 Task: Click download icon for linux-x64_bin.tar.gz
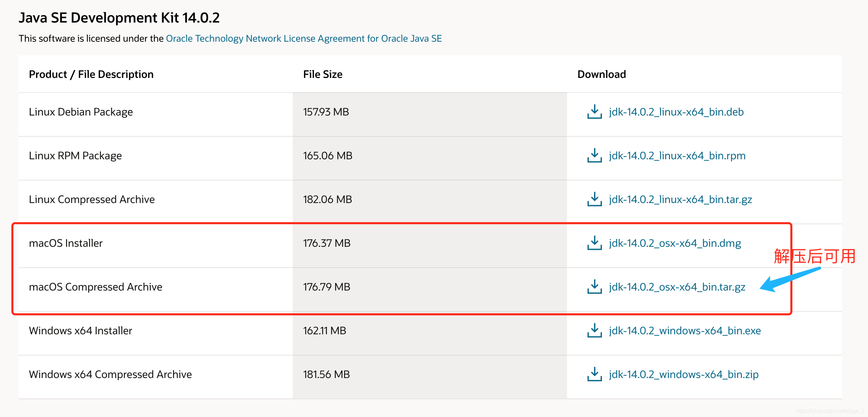pyautogui.click(x=594, y=199)
